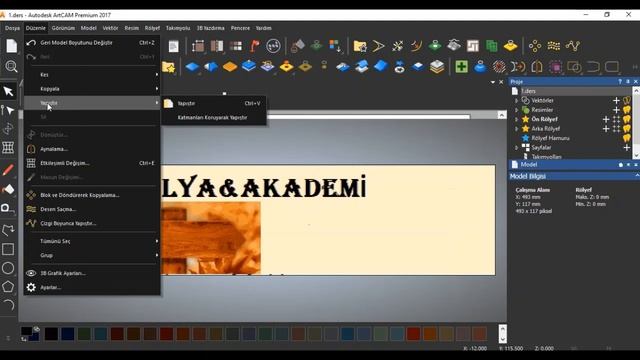The height and width of the screenshot is (360, 640).
Task: Select the arrow Select tool
Action: (8, 91)
